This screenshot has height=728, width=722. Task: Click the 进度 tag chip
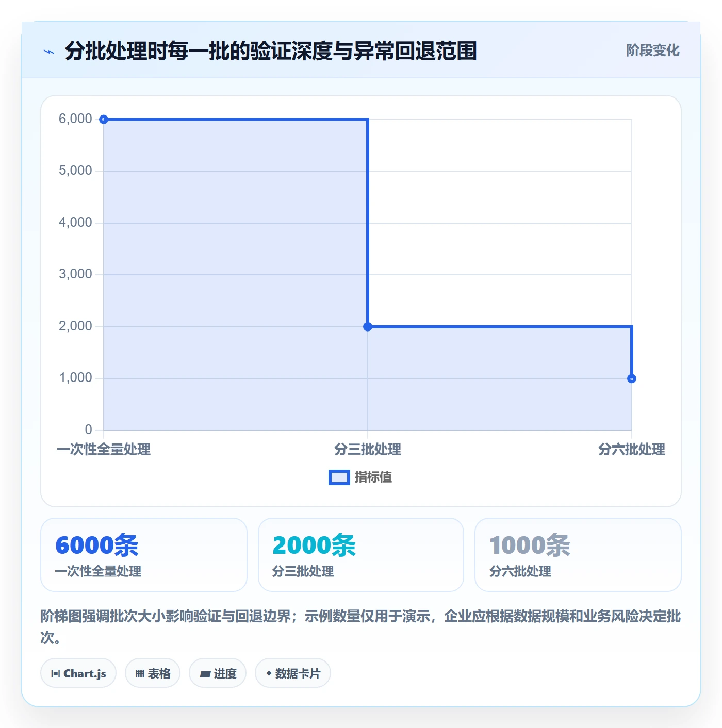(218, 673)
